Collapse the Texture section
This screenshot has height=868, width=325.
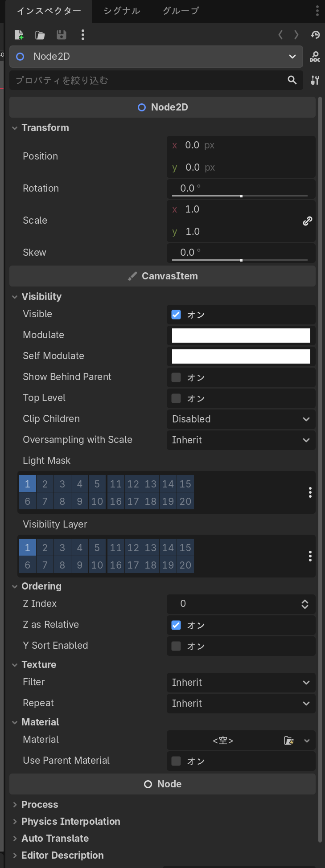pyautogui.click(x=15, y=665)
